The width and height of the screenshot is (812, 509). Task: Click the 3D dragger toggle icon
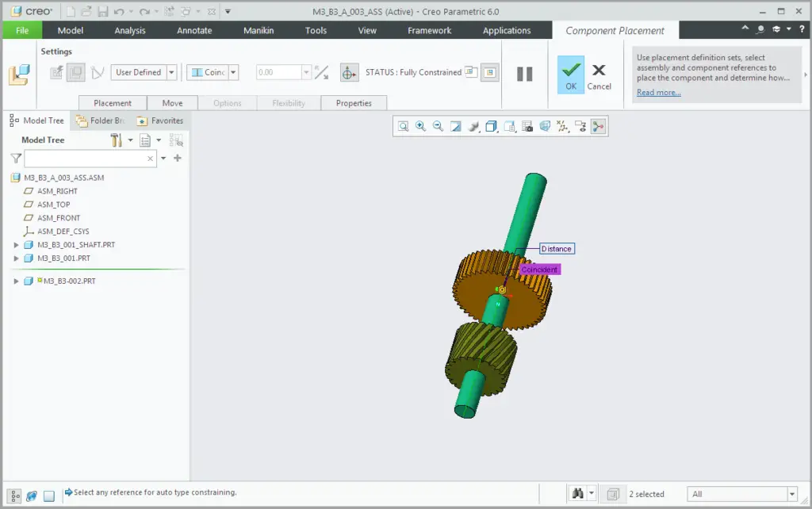[x=348, y=73]
